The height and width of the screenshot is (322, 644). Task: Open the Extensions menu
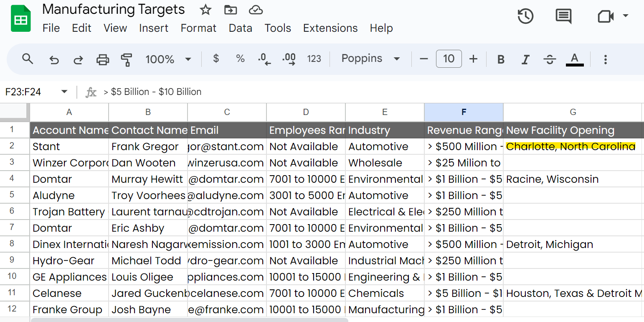tap(330, 28)
